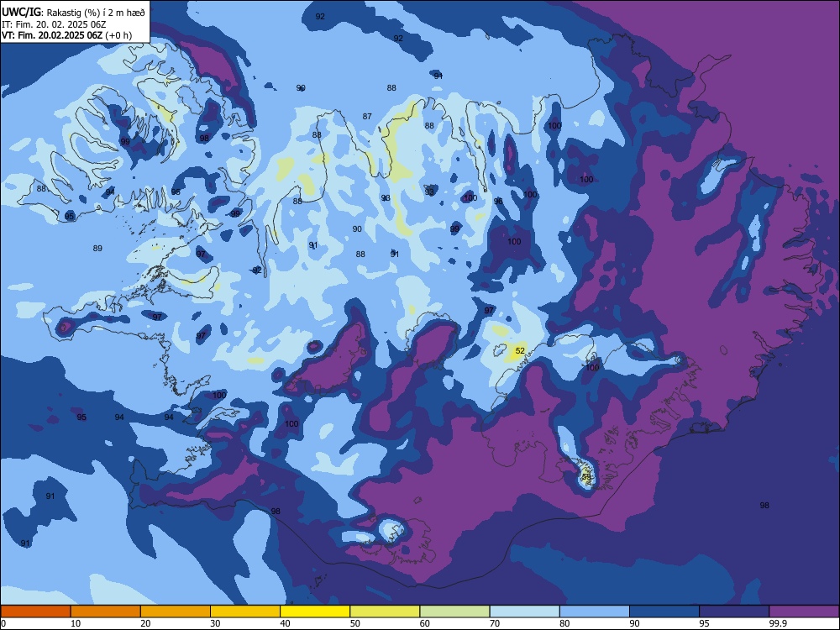The image size is (840, 630).
Task: Pick the 20–30 amber legend swatch
Action: [176, 612]
